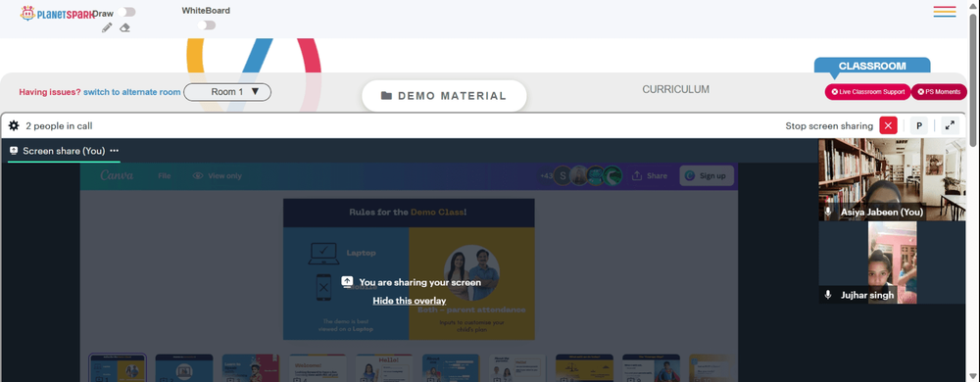Screen dimensions: 980x382
Task: Open Screen share (You) options ellipsis
Action: (x=115, y=151)
